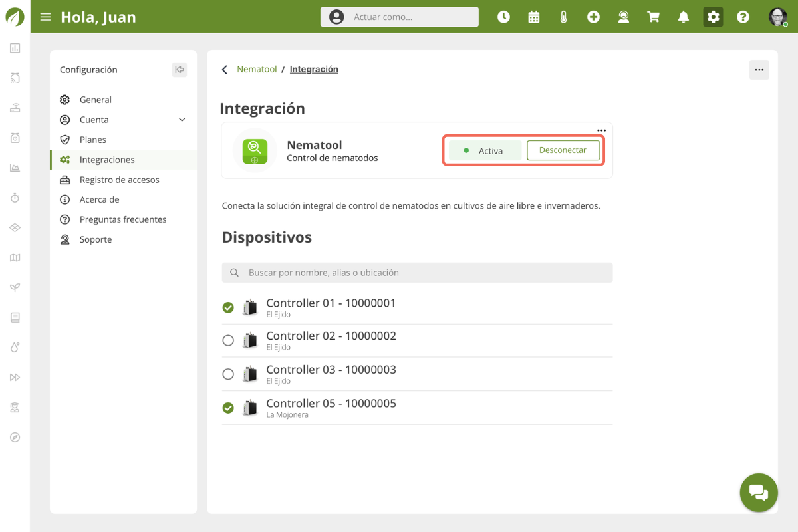The image size is (798, 532).
Task: Click the notifications bell icon
Action: [683, 17]
